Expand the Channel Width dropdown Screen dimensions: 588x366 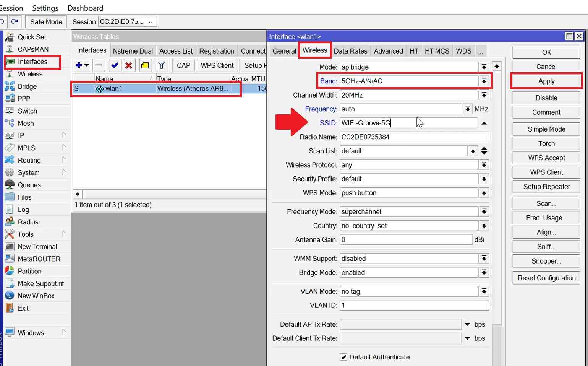(484, 95)
